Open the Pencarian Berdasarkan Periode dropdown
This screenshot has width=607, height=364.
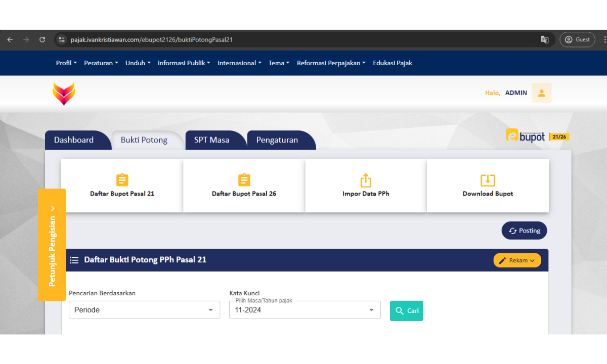144,310
